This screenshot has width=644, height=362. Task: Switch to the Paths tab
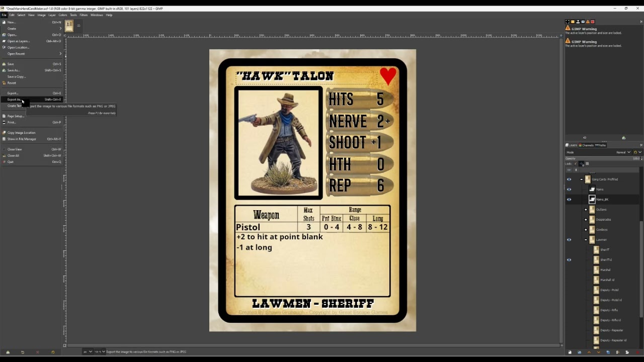click(x=601, y=145)
